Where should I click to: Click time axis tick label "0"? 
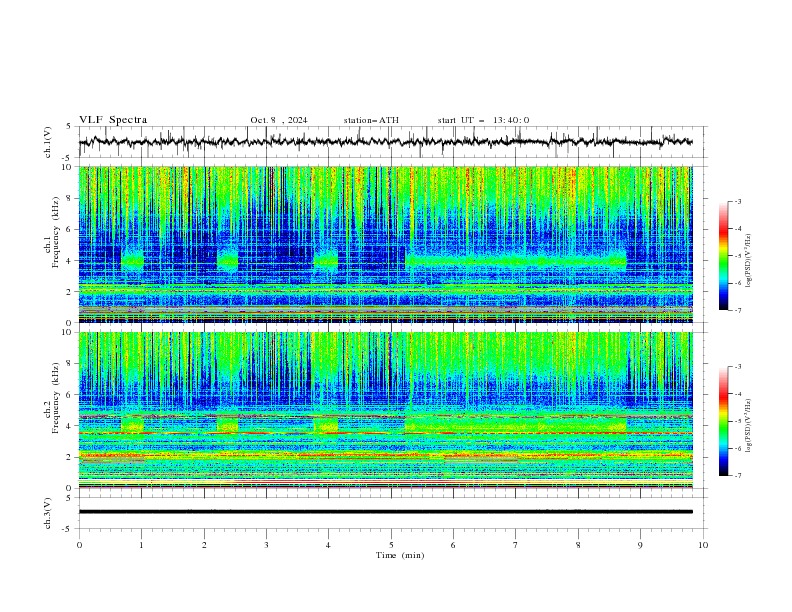tap(79, 545)
